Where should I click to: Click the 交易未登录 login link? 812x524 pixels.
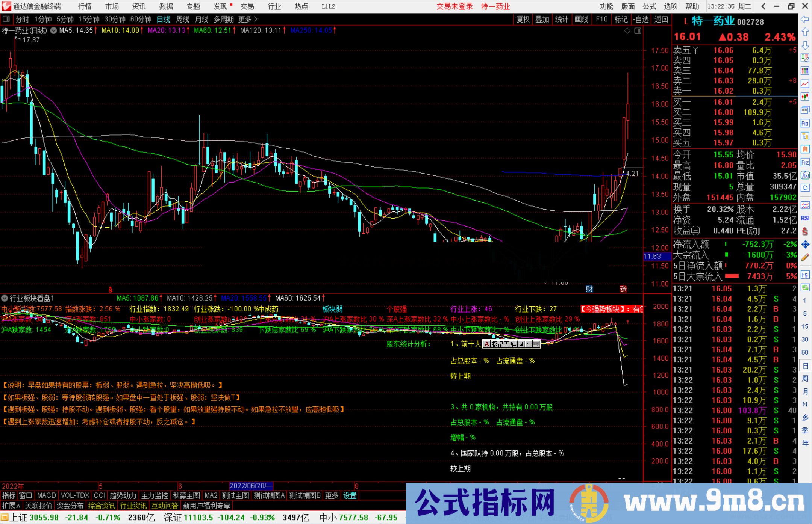454,6
